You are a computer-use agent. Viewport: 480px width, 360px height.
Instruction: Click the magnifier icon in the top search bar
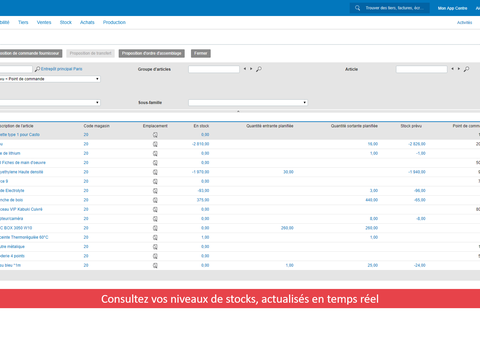pyautogui.click(x=357, y=8)
